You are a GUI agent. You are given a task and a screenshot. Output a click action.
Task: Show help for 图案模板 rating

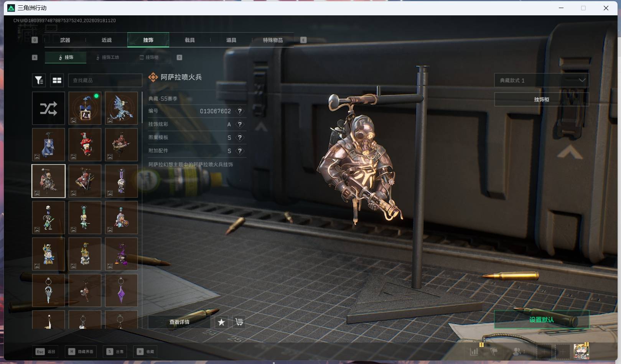(240, 137)
